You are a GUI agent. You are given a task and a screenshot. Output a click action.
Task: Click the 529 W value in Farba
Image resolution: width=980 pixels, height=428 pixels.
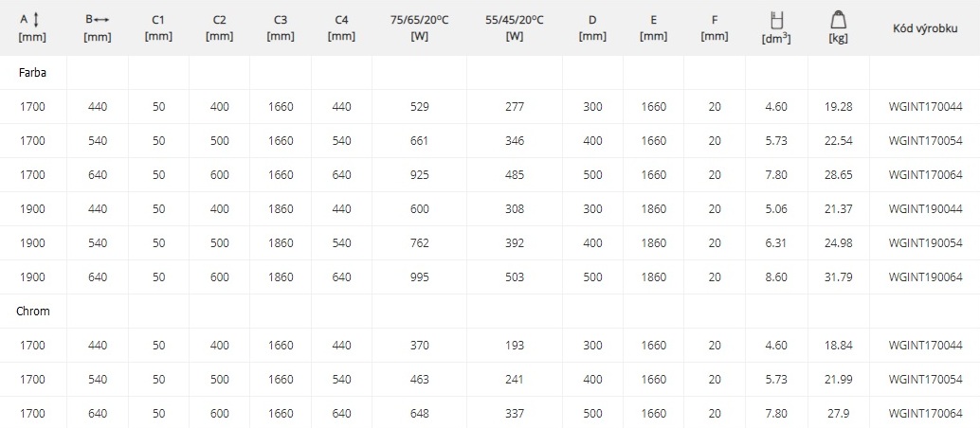click(419, 107)
